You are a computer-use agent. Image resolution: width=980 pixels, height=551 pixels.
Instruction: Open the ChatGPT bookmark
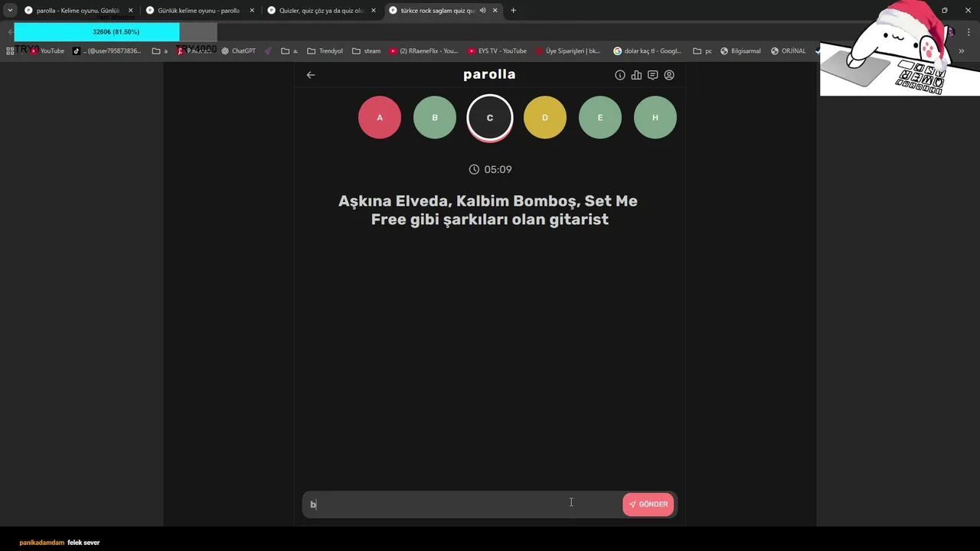[238, 51]
